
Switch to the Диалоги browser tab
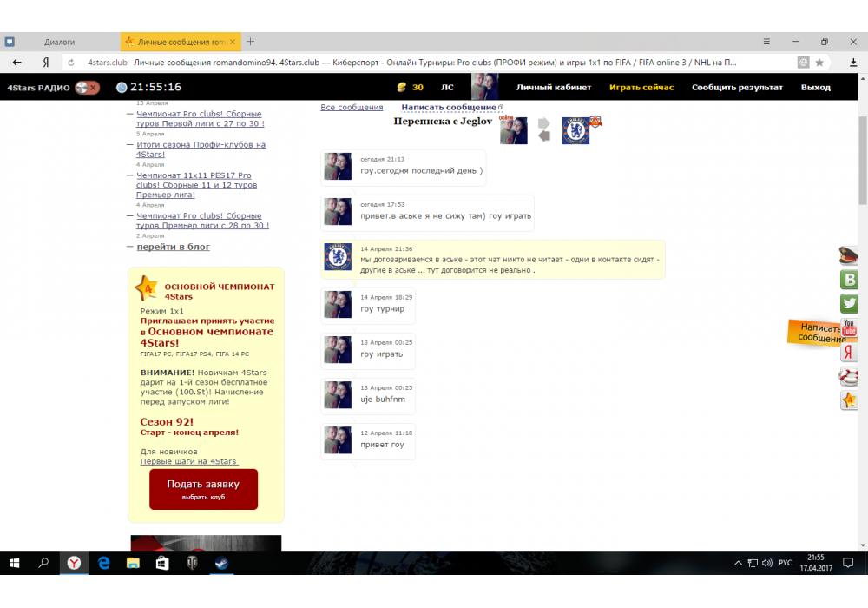click(60, 42)
